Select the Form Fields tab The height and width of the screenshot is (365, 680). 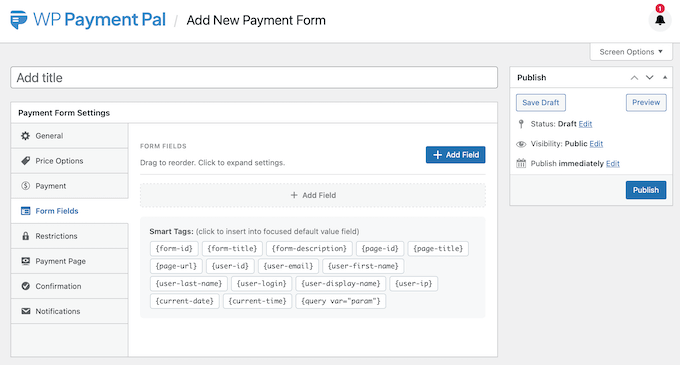coord(69,211)
